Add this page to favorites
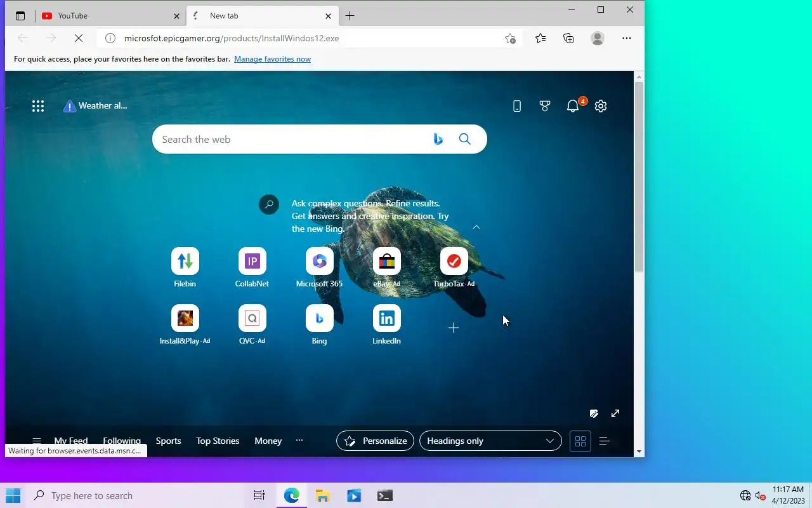This screenshot has width=812, height=508. tap(510, 38)
